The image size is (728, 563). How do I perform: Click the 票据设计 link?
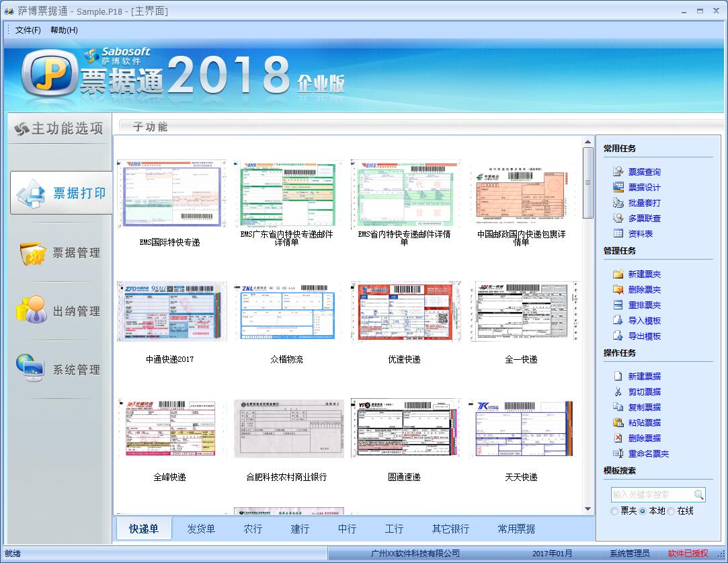coord(645,187)
